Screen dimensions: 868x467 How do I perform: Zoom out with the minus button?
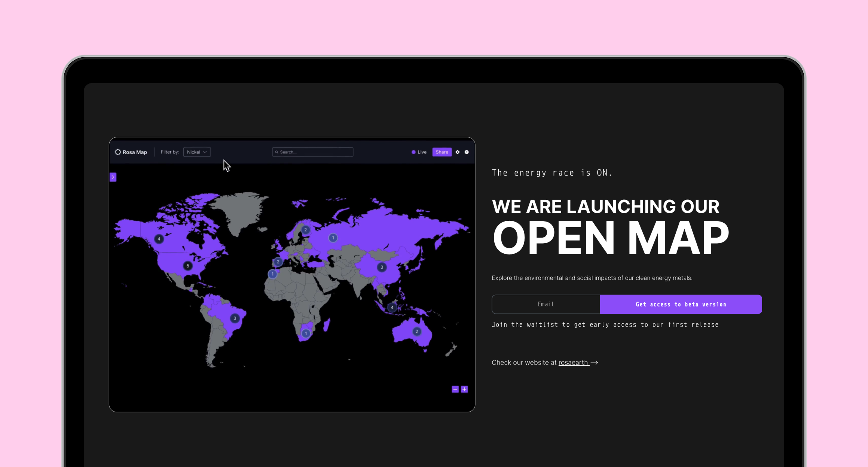click(x=455, y=389)
